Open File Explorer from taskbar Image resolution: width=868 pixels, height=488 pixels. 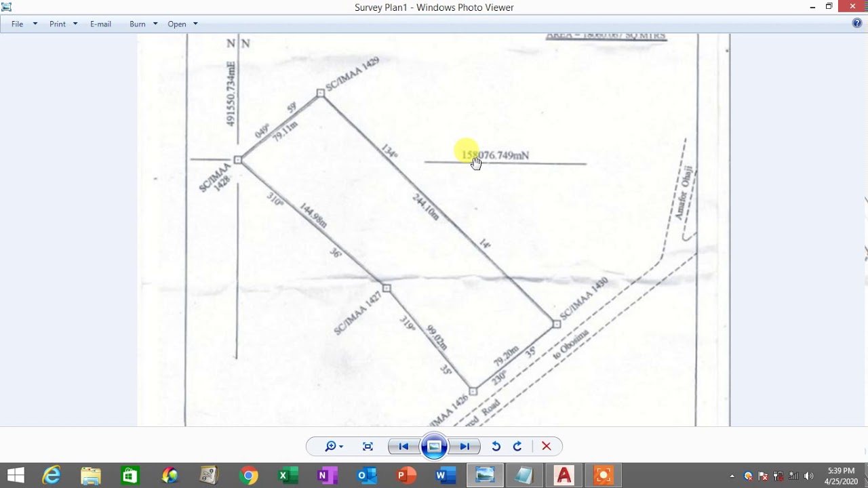(91, 476)
